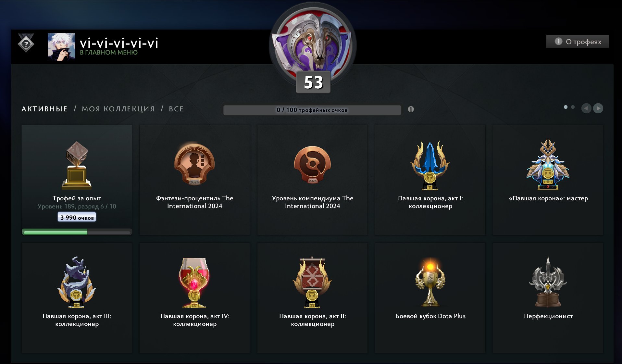Viewport: 622px width, 364px height.
Task: Switch to the Активные tab
Action: [44, 109]
